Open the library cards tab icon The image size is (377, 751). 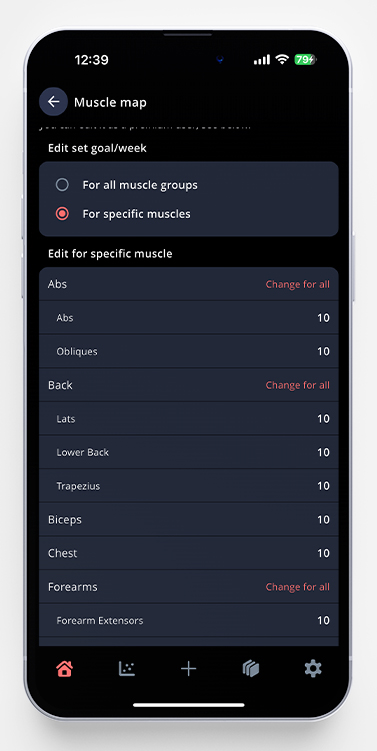[x=251, y=668]
